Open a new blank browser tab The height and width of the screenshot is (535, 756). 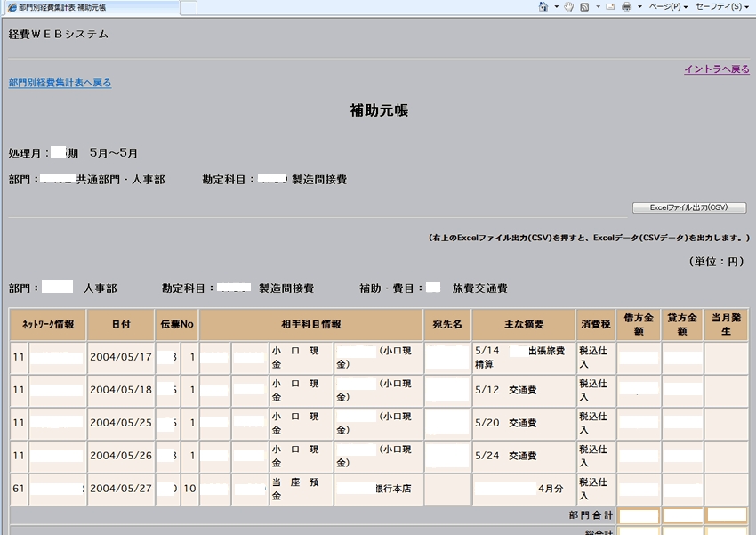pos(189,8)
